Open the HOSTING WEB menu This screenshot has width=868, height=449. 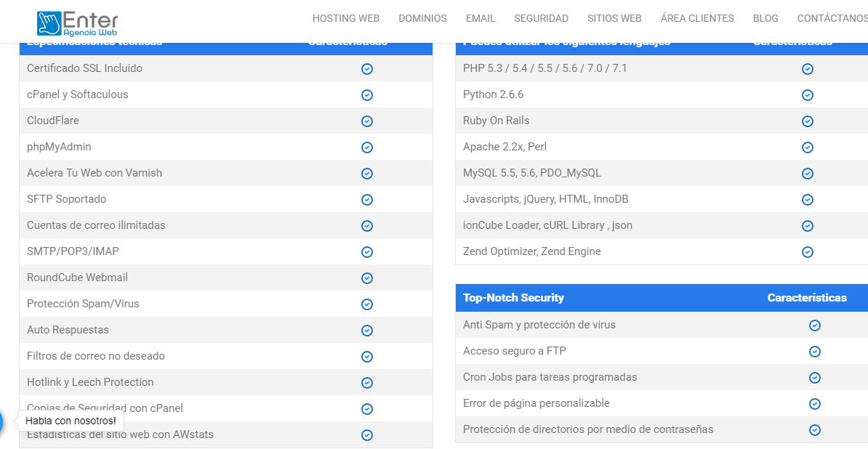[346, 18]
